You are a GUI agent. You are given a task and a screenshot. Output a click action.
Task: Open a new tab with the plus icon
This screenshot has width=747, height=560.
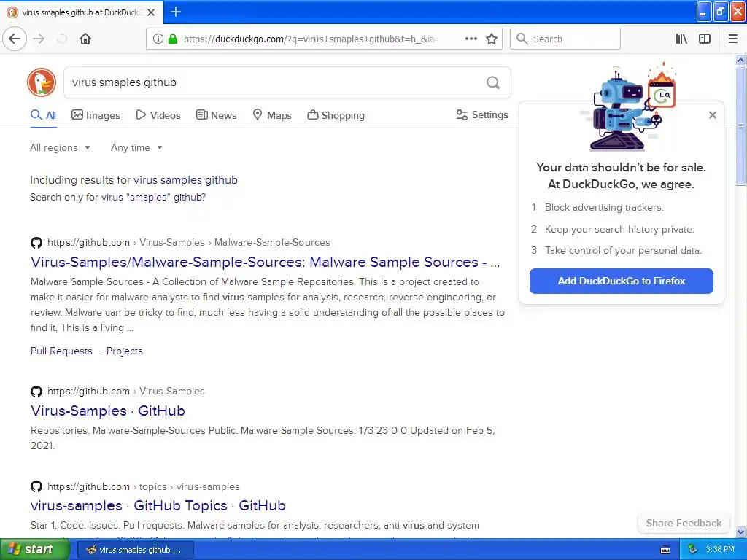(x=176, y=12)
